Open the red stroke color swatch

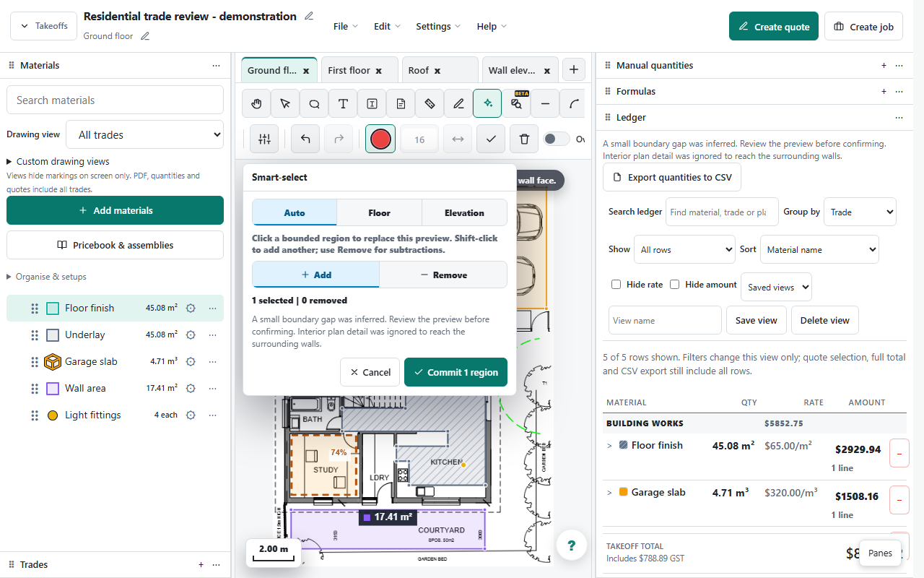tap(380, 139)
